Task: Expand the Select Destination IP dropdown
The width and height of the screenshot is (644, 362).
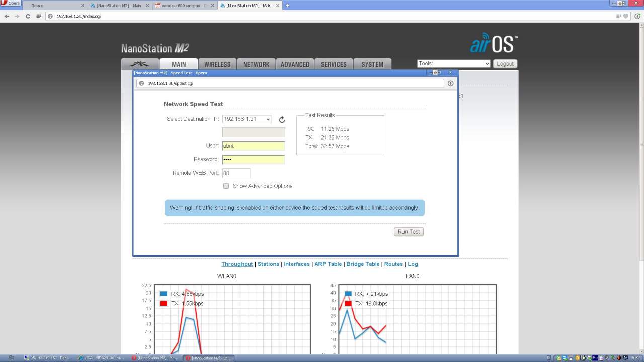Action: (247, 119)
